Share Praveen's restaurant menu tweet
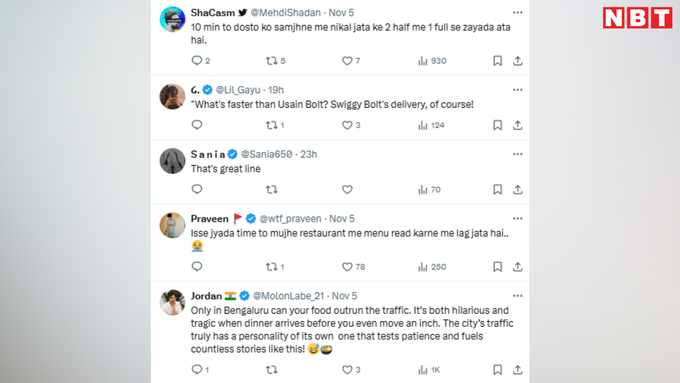680x383 pixels. coord(517,267)
